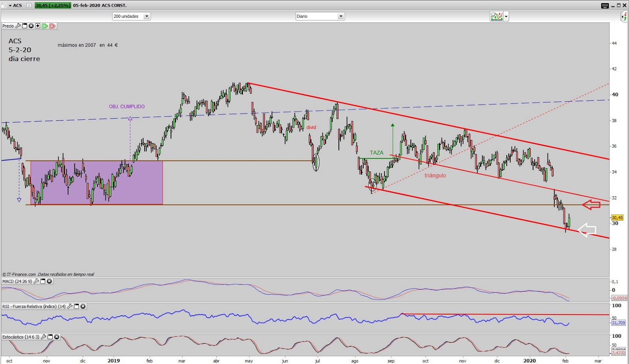This screenshot has width=629, height=364.
Task: Click the red export arrow icon in Precio bar
Action: (x=53, y=26)
